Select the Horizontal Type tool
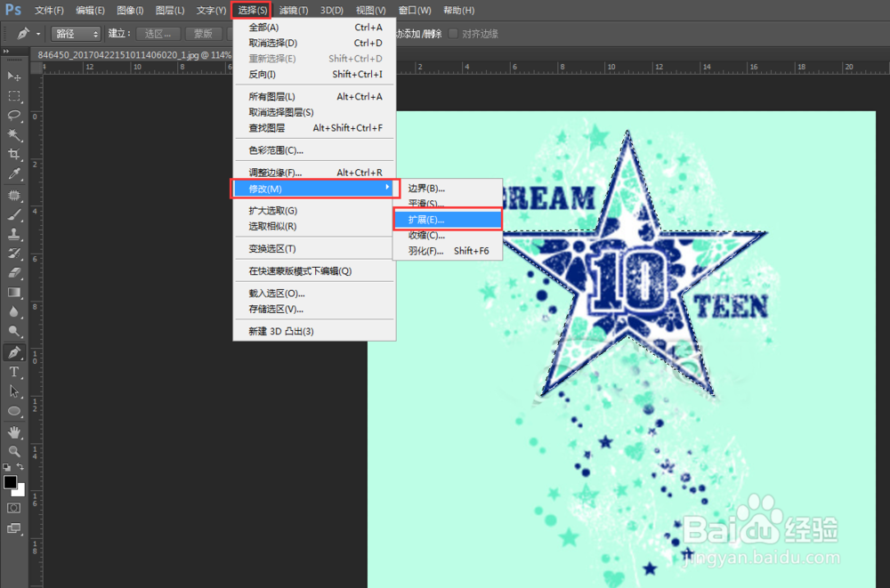The image size is (890, 588). click(13, 372)
